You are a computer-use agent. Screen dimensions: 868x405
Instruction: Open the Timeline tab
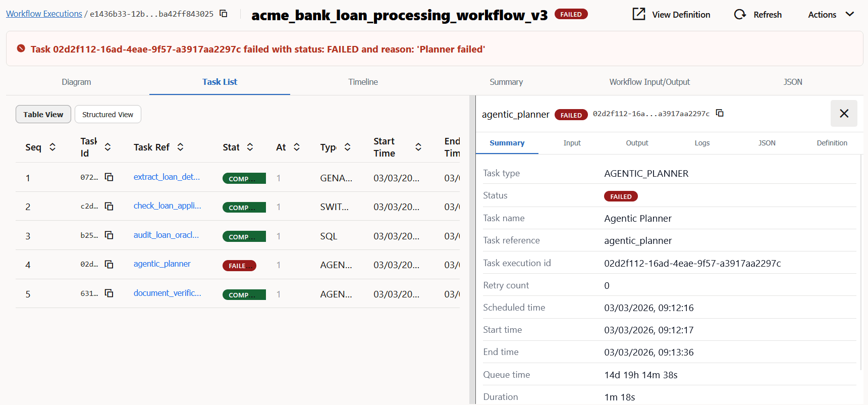pos(363,82)
